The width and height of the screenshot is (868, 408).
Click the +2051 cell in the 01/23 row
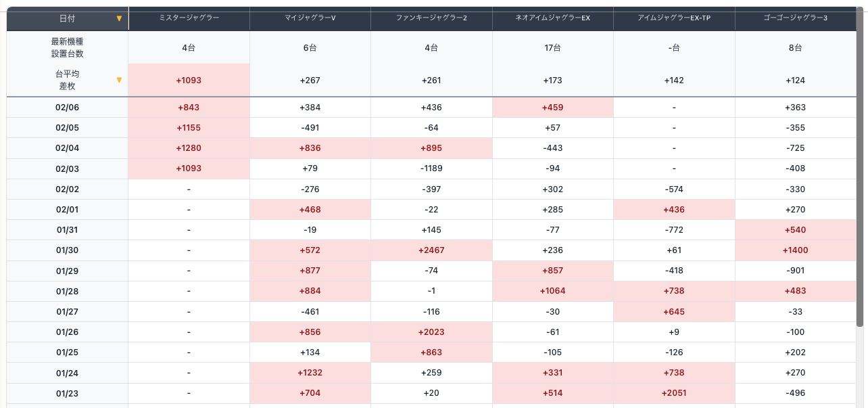point(674,393)
